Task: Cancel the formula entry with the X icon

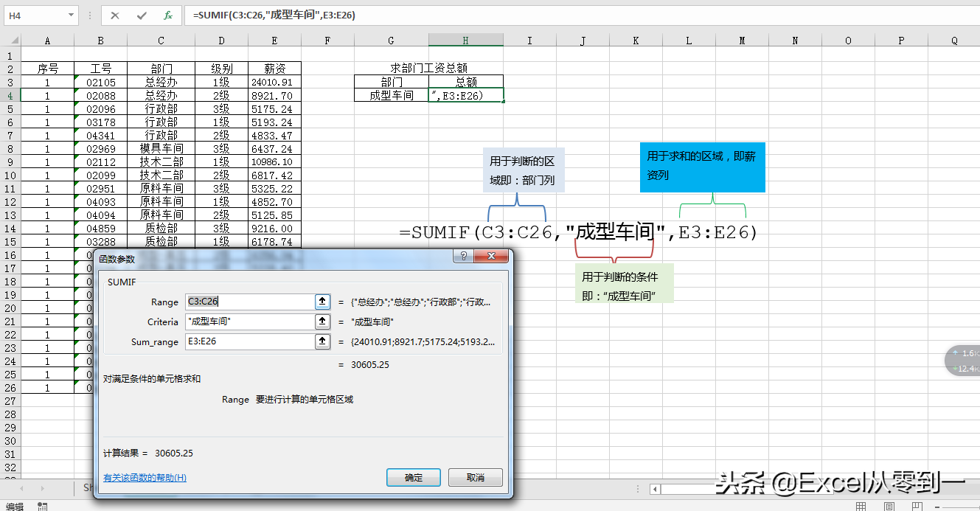Action: (x=116, y=15)
